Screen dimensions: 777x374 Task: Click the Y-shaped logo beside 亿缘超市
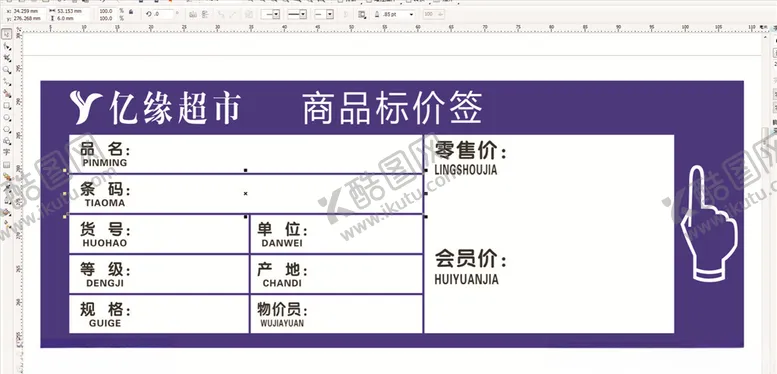click(86, 107)
